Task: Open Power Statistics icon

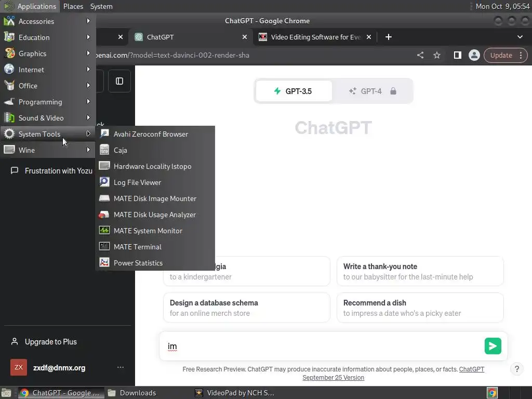Action: point(104,262)
